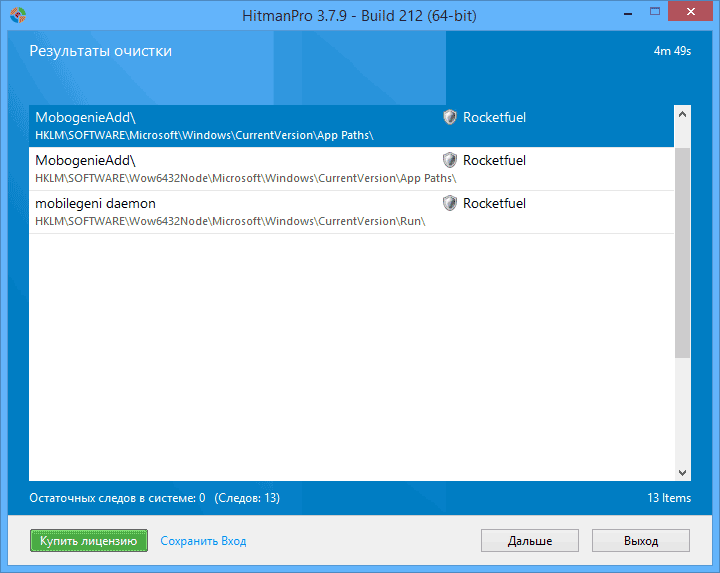Click the shield icon in the selected MobogenieAdd App Paths row
The height and width of the screenshot is (573, 720).
pyautogui.click(x=450, y=117)
